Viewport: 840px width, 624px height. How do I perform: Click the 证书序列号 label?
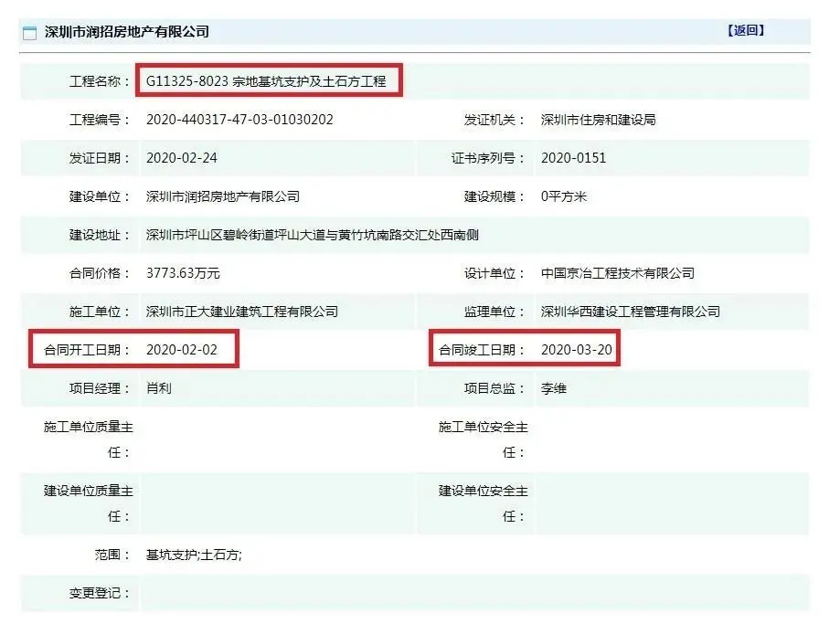click(487, 158)
